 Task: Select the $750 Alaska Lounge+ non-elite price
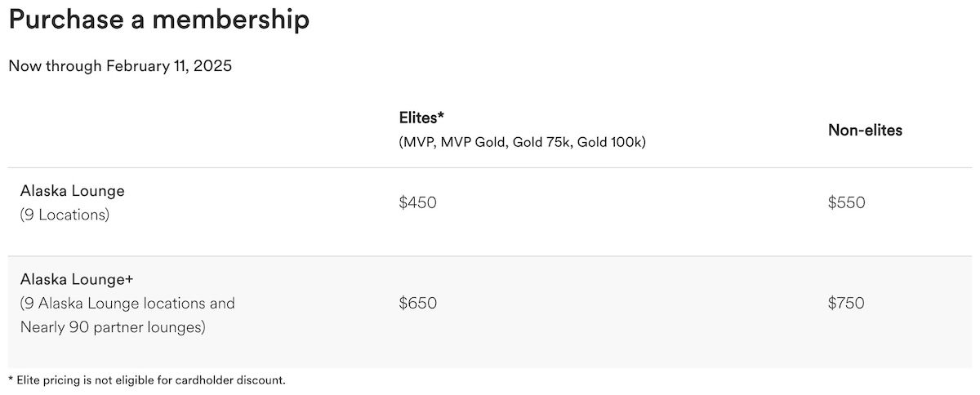click(846, 304)
